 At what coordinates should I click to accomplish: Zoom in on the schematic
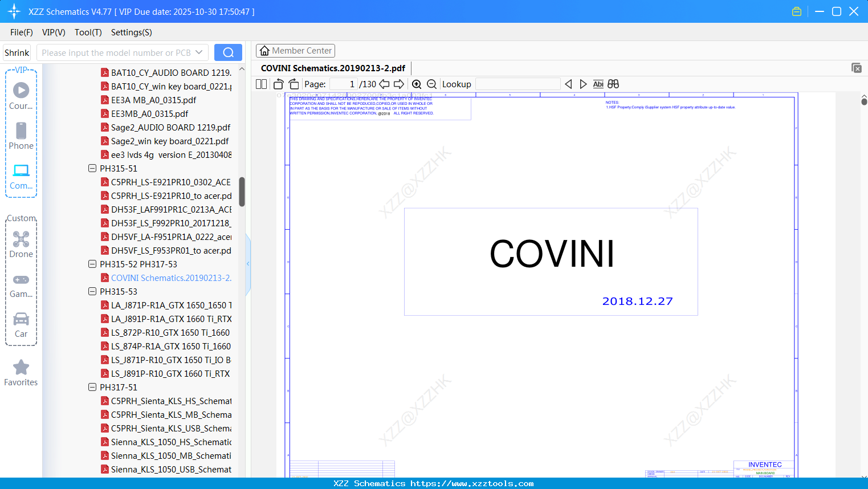pyautogui.click(x=417, y=84)
